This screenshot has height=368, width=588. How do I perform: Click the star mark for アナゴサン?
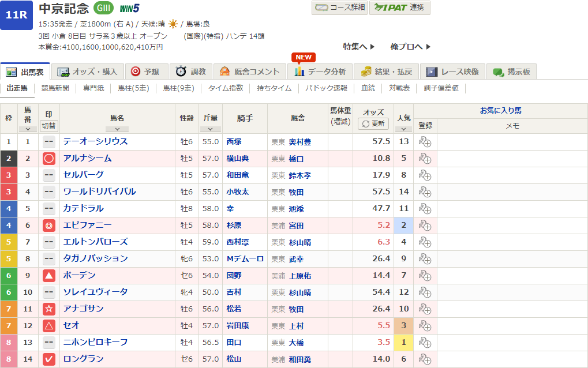49,309
